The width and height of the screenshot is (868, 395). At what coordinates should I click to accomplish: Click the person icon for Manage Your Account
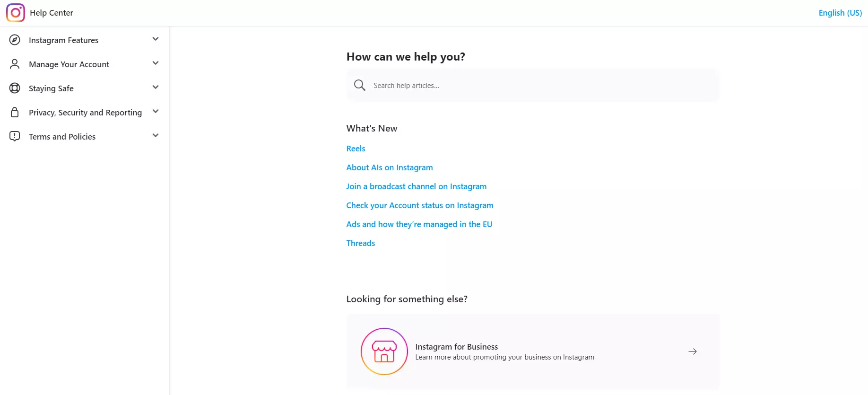coord(14,64)
